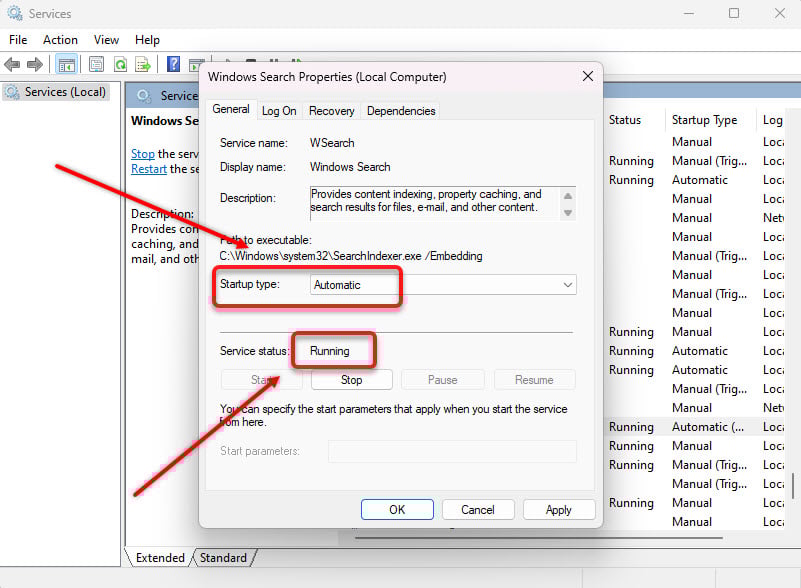The height and width of the screenshot is (588, 801).
Task: Click the Log column header
Action: (x=772, y=120)
